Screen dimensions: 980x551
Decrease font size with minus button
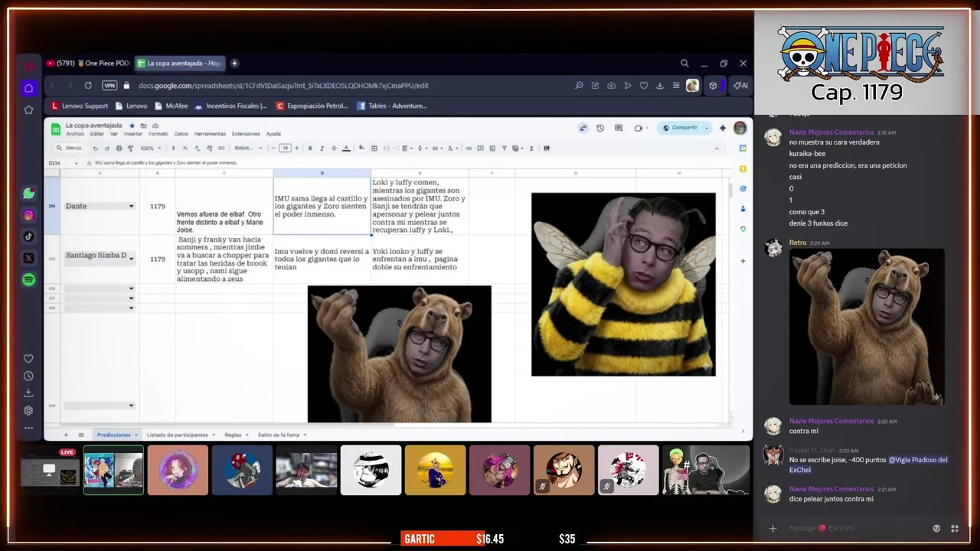pyautogui.click(x=274, y=148)
